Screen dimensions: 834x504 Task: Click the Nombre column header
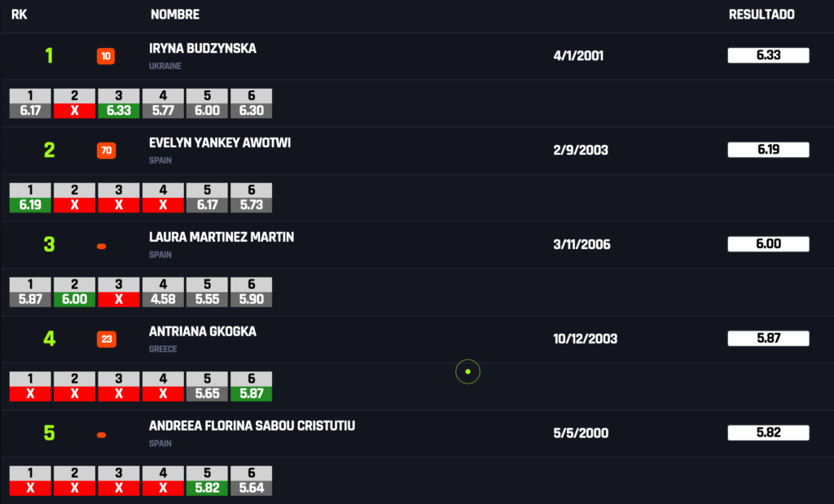[x=175, y=15]
